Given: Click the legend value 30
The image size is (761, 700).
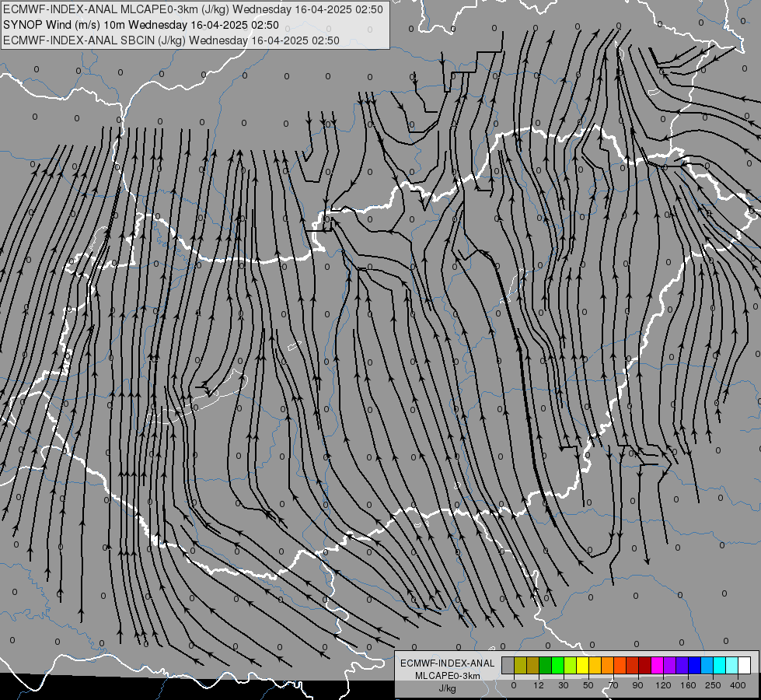Looking at the screenshot, I should click(564, 685).
